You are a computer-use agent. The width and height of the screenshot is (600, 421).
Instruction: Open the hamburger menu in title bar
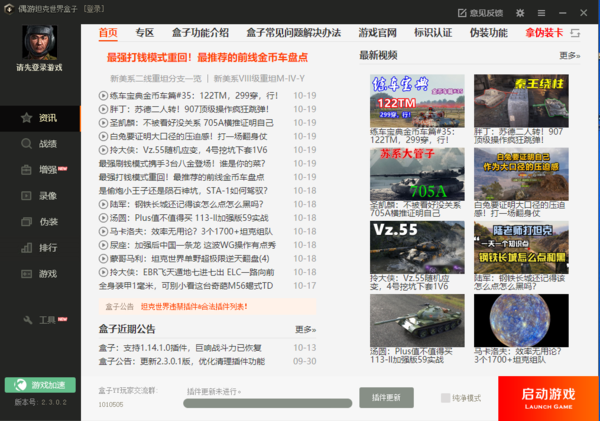point(541,11)
